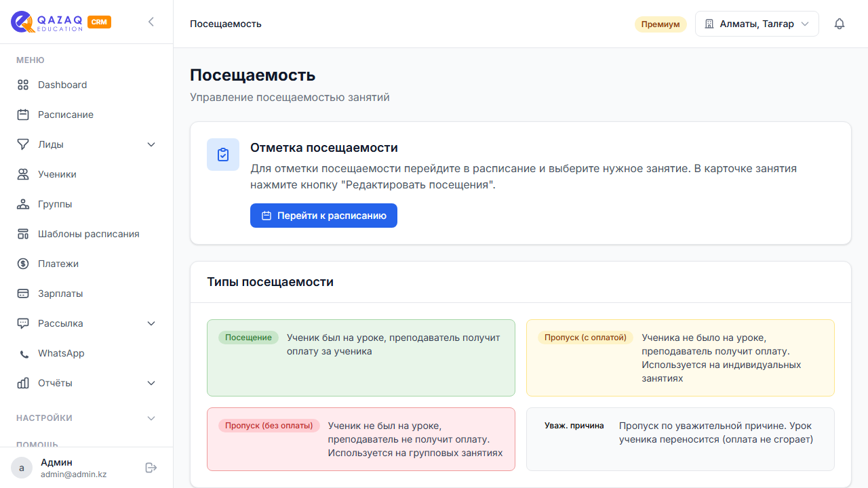Open WhatsApp menu item
The width and height of the screenshot is (868, 488).
click(87, 353)
